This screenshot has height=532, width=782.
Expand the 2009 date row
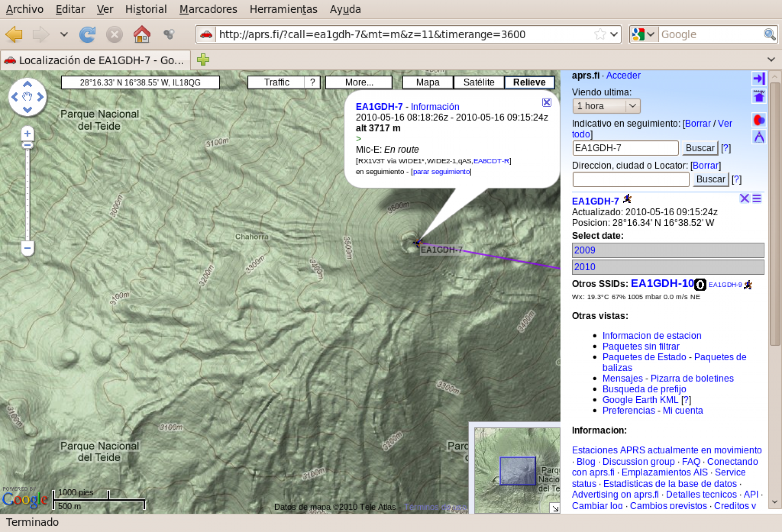coord(668,250)
